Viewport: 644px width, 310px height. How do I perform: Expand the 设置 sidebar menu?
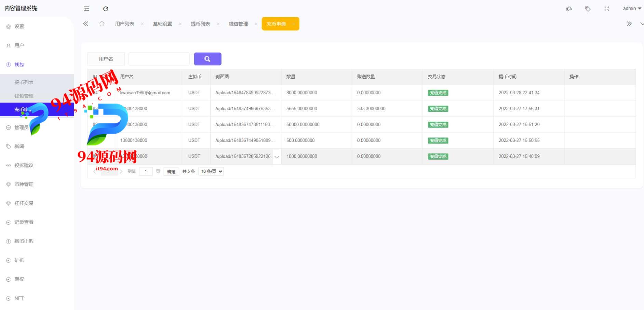[37, 26]
